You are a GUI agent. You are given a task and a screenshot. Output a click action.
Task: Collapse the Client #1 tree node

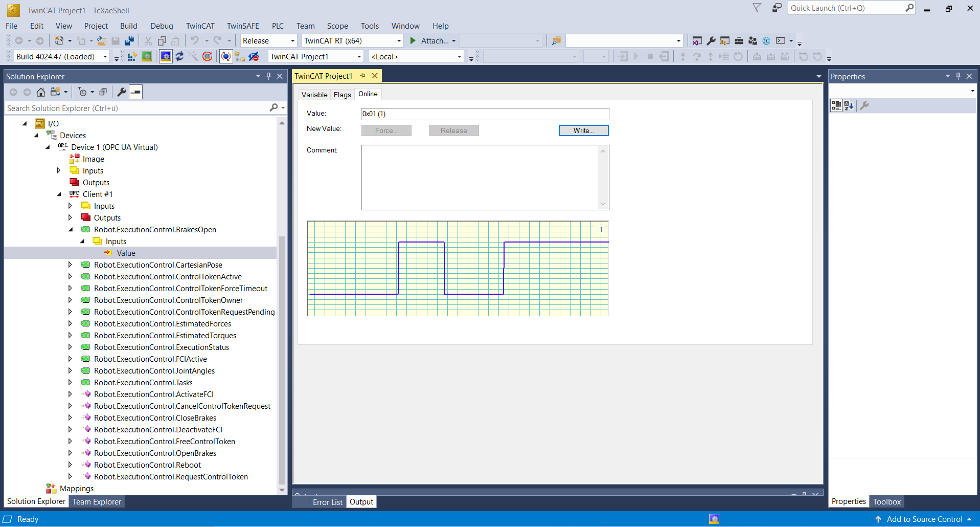point(59,194)
